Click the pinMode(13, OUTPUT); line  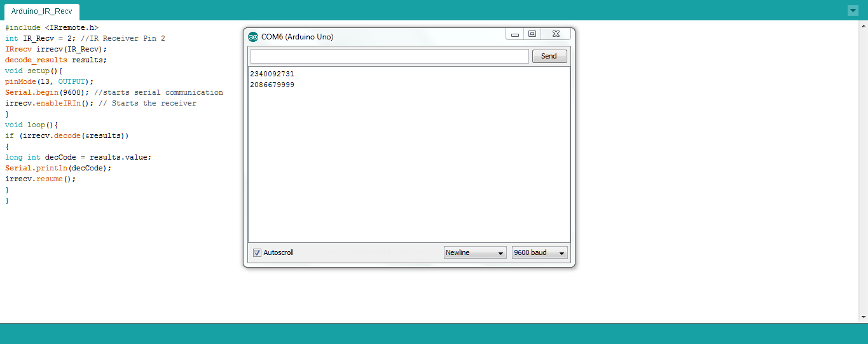click(49, 81)
